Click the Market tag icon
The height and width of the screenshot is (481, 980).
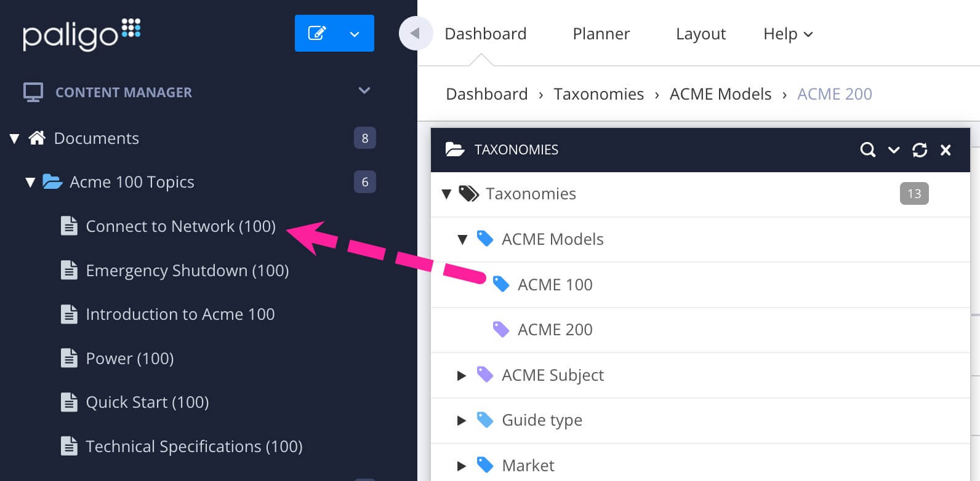(485, 465)
